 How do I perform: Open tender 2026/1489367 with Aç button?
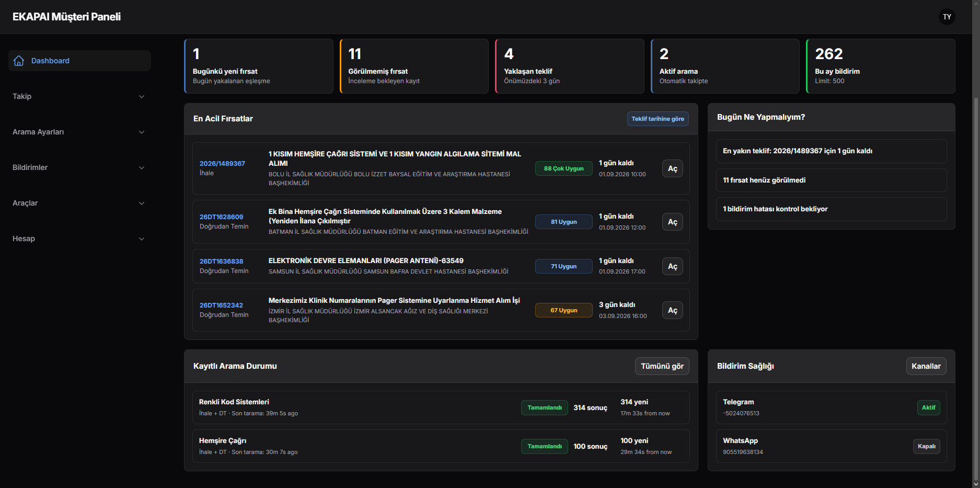coord(673,168)
